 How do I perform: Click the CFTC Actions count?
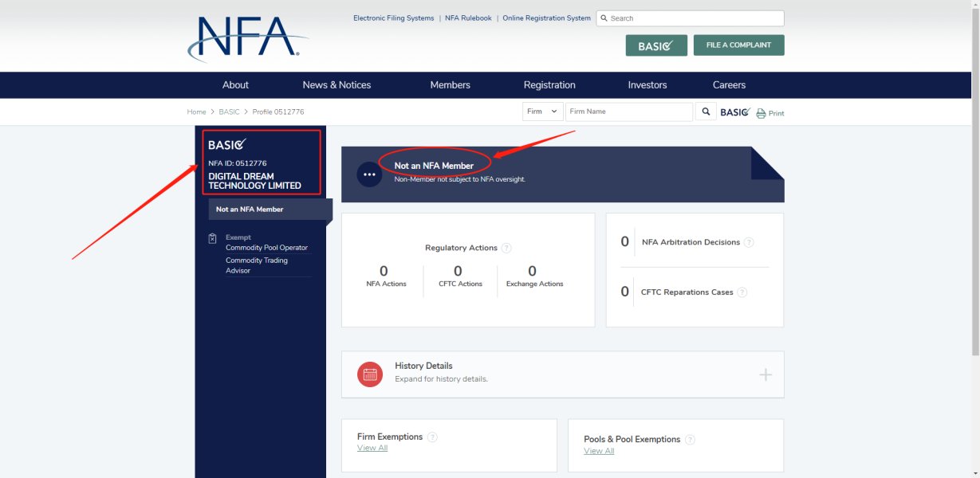pos(458,272)
